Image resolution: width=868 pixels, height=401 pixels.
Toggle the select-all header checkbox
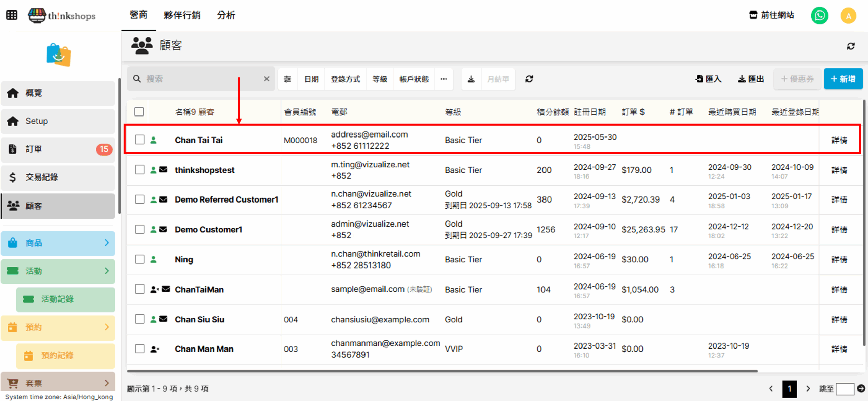pos(139,112)
